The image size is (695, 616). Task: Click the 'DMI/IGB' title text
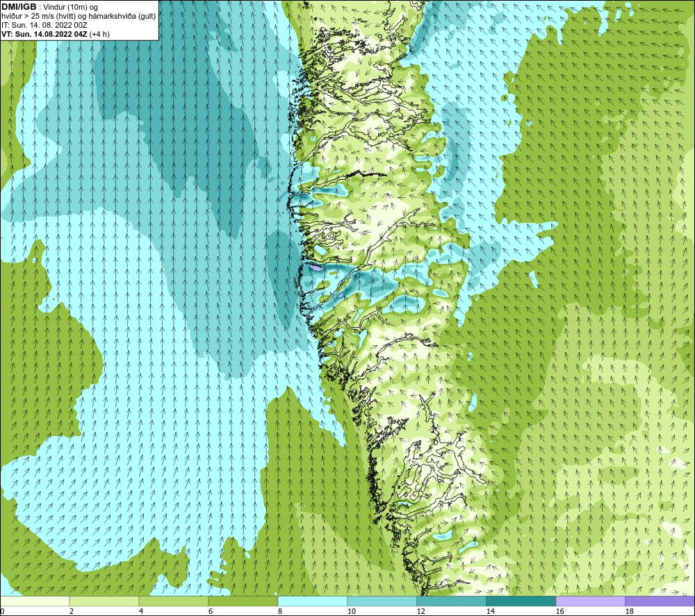click(x=19, y=7)
